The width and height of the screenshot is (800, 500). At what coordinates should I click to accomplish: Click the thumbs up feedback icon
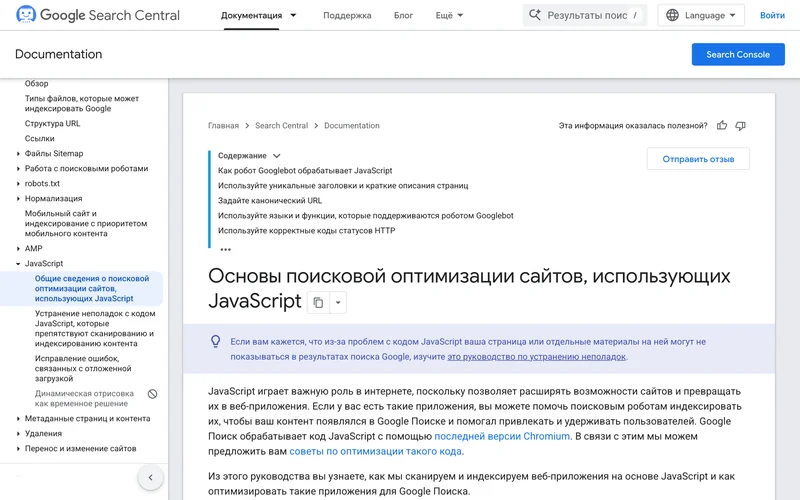click(x=721, y=126)
